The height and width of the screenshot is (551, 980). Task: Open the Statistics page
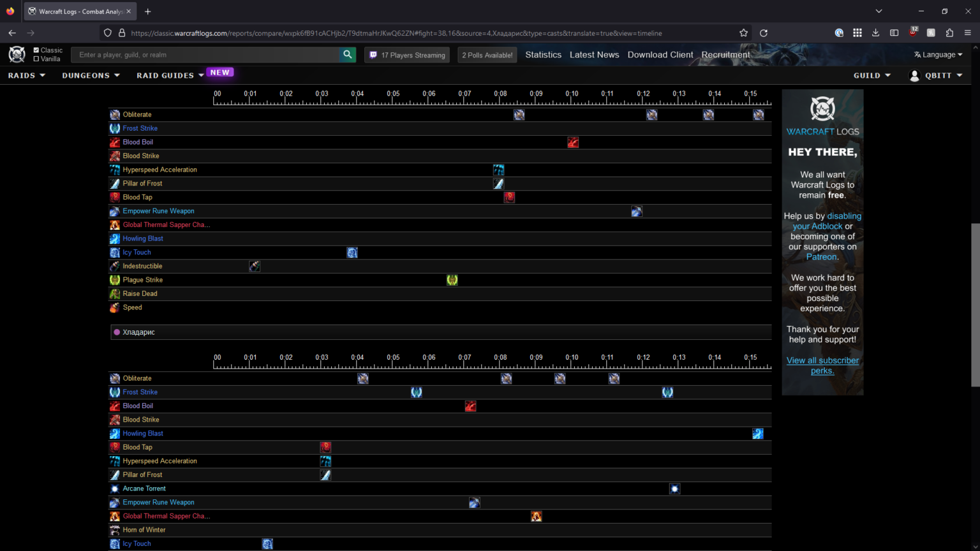click(543, 55)
